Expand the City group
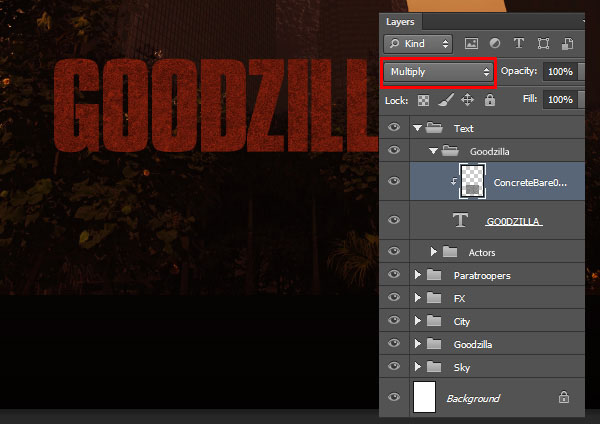This screenshot has height=424, width=600. pos(417,321)
